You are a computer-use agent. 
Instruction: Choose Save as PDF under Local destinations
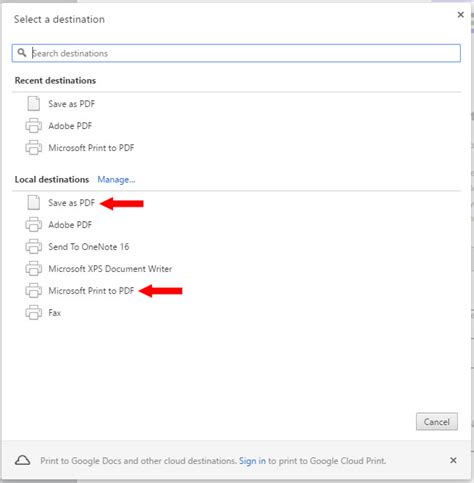point(71,203)
